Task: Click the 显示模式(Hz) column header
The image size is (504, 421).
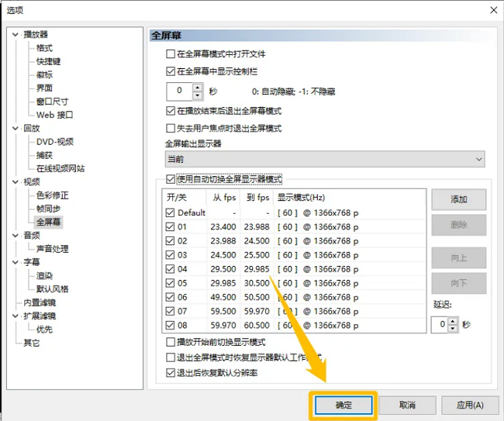Action: tap(350, 198)
